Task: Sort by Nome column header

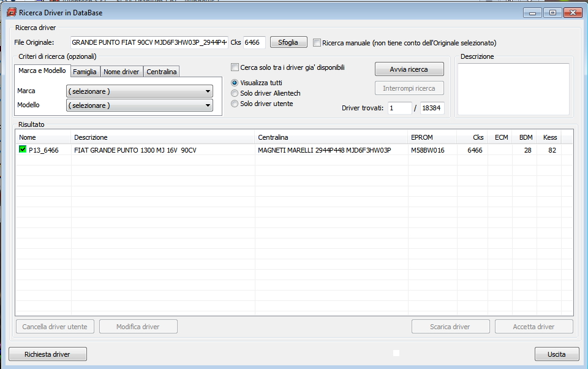Action: (x=43, y=137)
